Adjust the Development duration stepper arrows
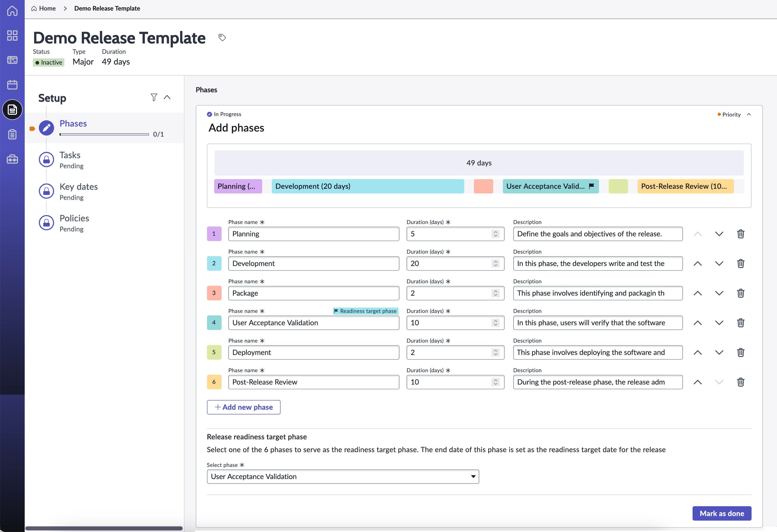 (x=496, y=263)
